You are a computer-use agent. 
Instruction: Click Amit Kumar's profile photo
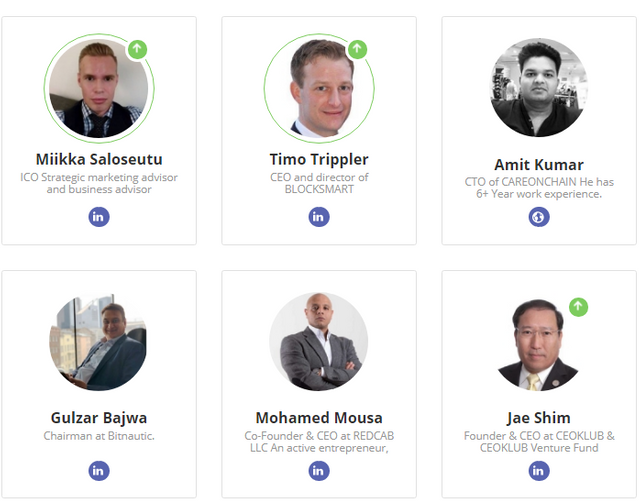point(539,88)
